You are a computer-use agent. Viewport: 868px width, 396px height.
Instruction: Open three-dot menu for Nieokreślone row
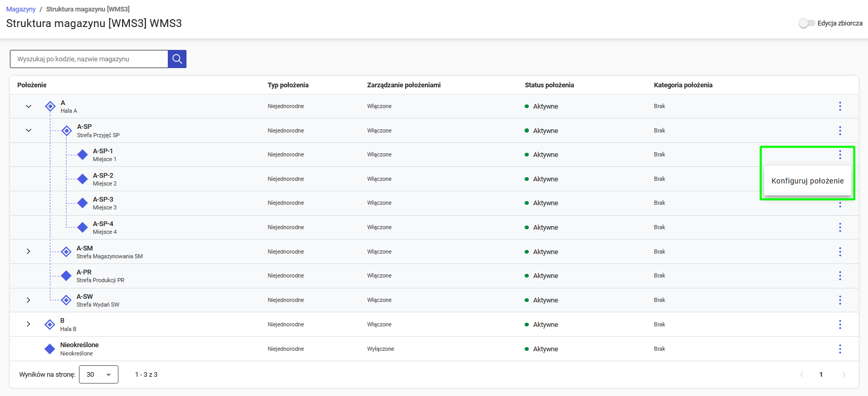point(839,349)
